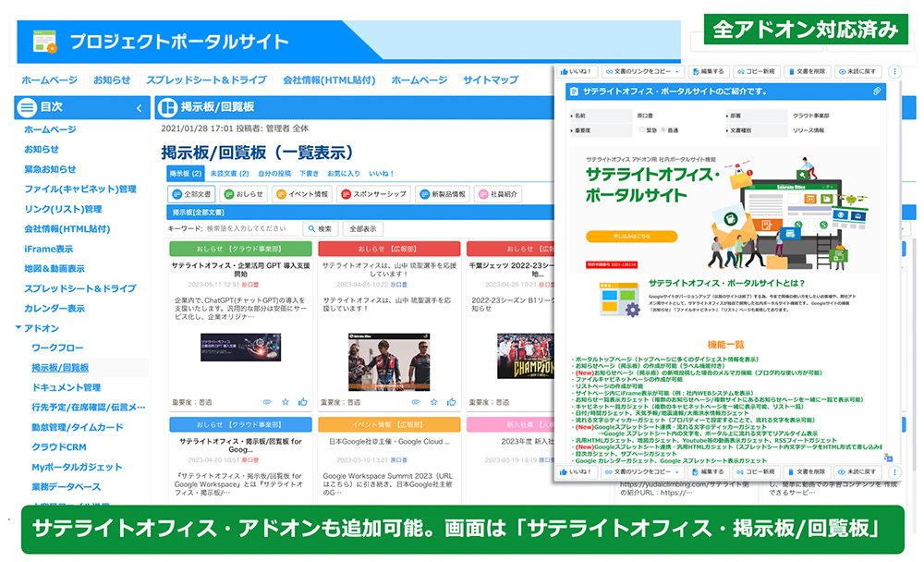The image size is (924, 562).
Task: Select the green おしらせ category filter
Action: tap(243, 194)
